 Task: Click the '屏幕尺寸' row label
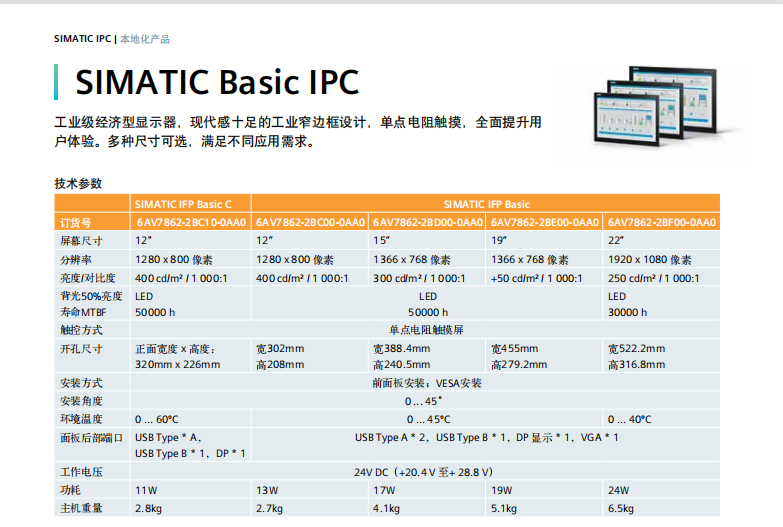81,241
